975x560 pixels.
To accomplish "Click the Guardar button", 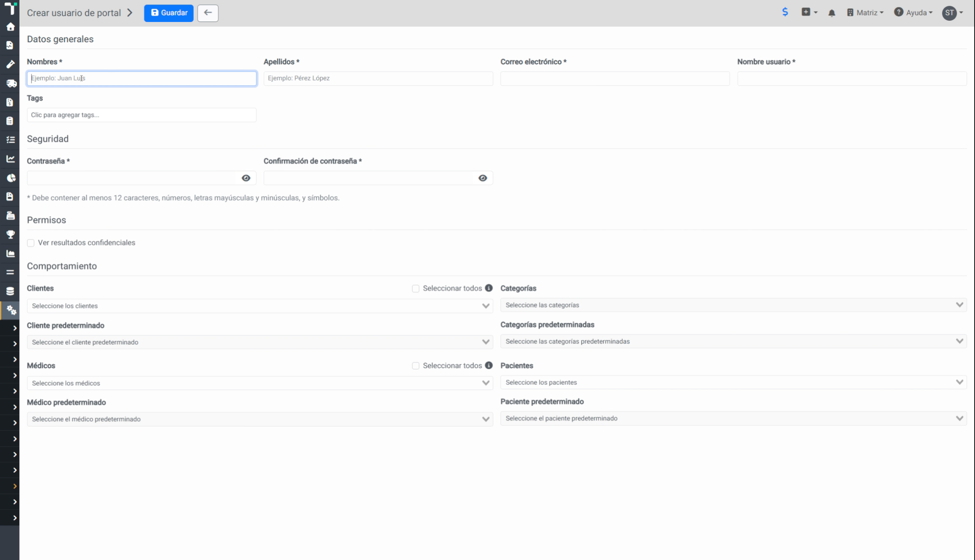I will 169,13.
